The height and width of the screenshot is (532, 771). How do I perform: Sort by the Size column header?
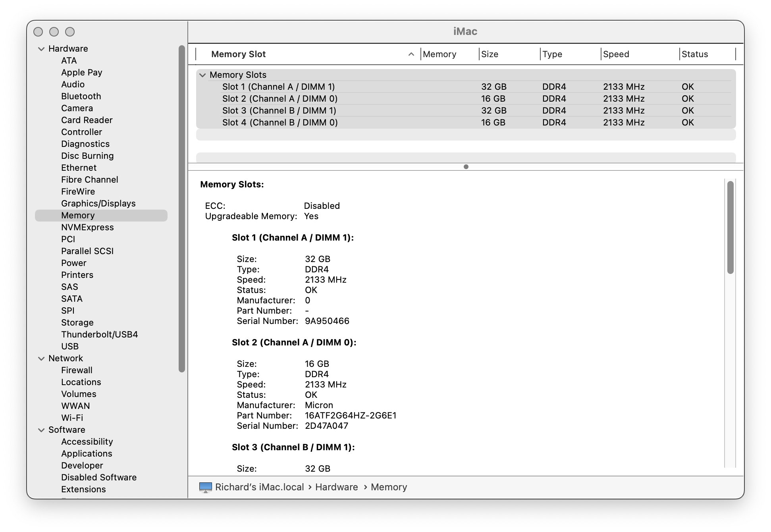pos(490,54)
